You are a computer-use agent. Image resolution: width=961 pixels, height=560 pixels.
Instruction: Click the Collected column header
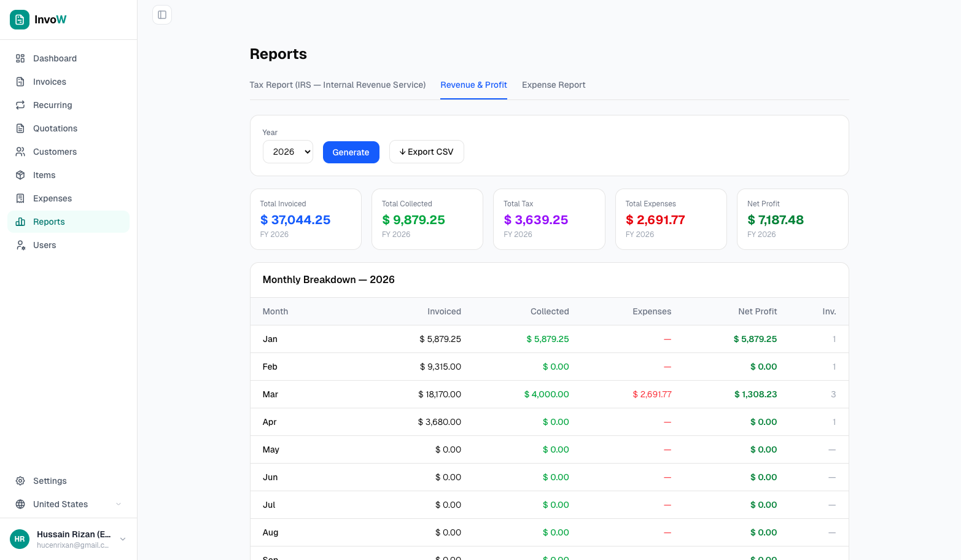(550, 311)
